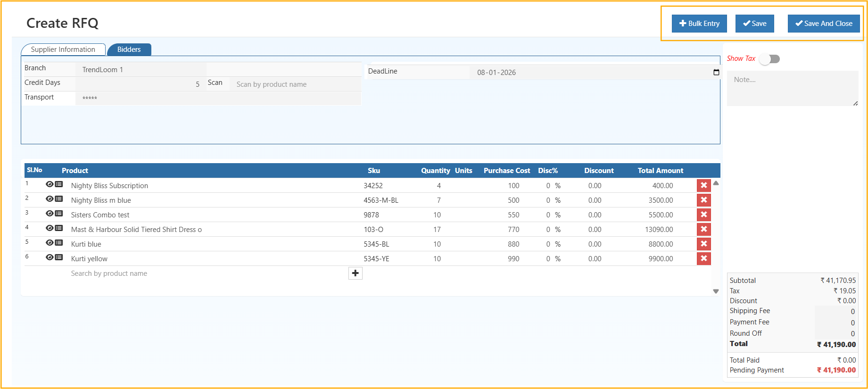Image resolution: width=868 pixels, height=389 pixels.
Task: Click purchase cost 990 cell
Action: click(513, 259)
